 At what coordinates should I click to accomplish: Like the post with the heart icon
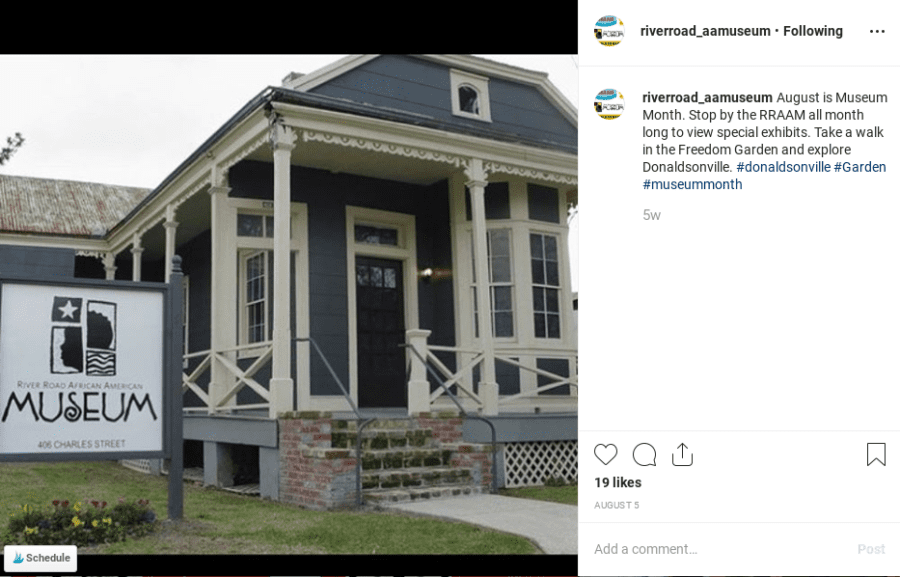605,454
